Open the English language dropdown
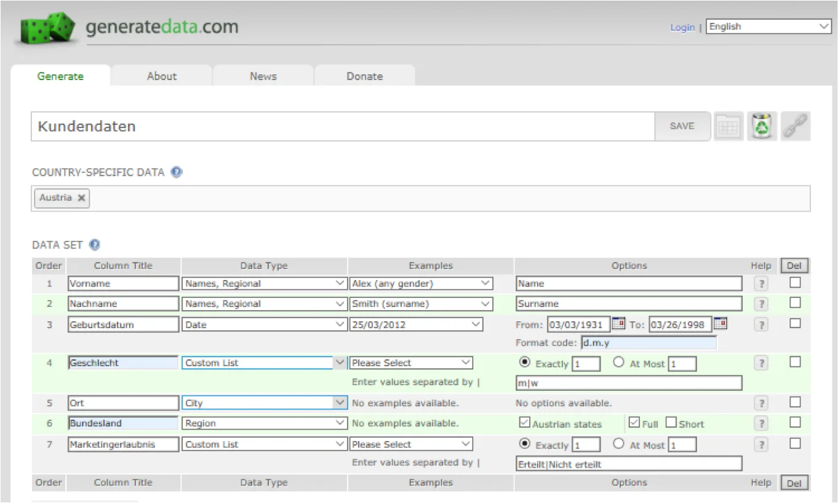 tap(769, 26)
